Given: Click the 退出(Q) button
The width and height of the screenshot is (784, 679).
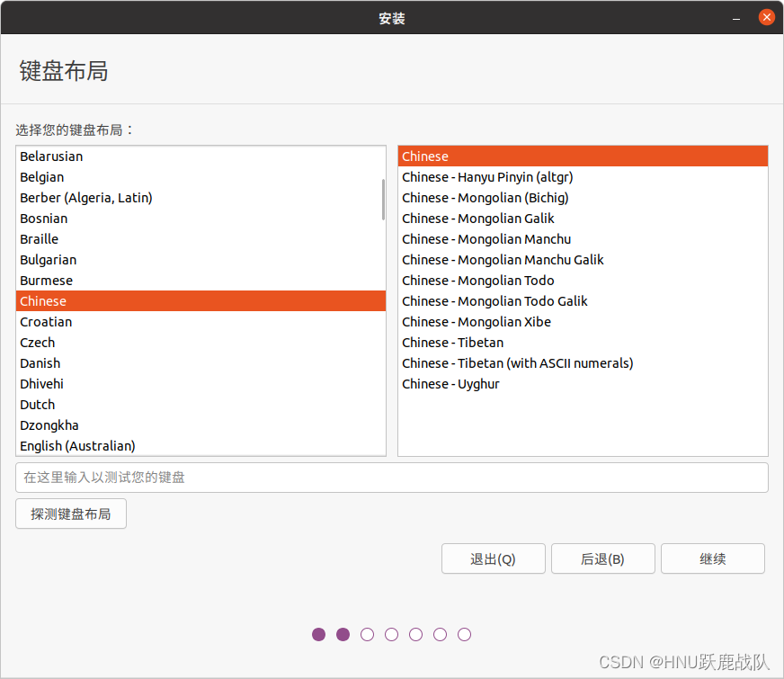Looking at the screenshot, I should pyautogui.click(x=493, y=558).
